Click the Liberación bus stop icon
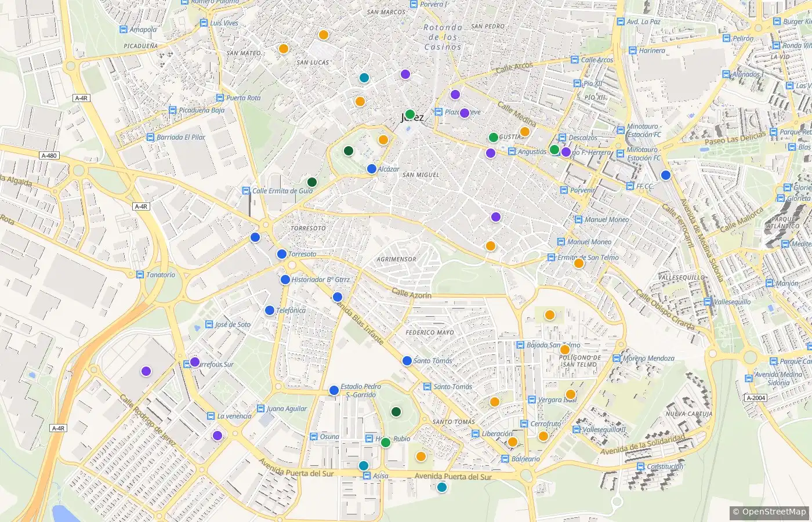This screenshot has width=812, height=522. coord(475,434)
